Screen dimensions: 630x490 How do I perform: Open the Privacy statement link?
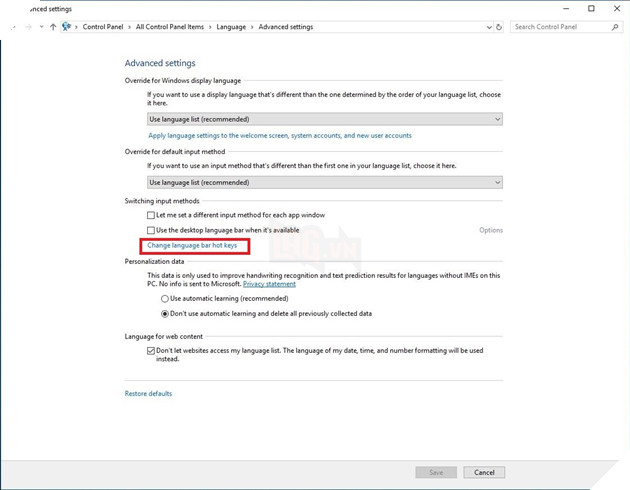[x=269, y=284]
